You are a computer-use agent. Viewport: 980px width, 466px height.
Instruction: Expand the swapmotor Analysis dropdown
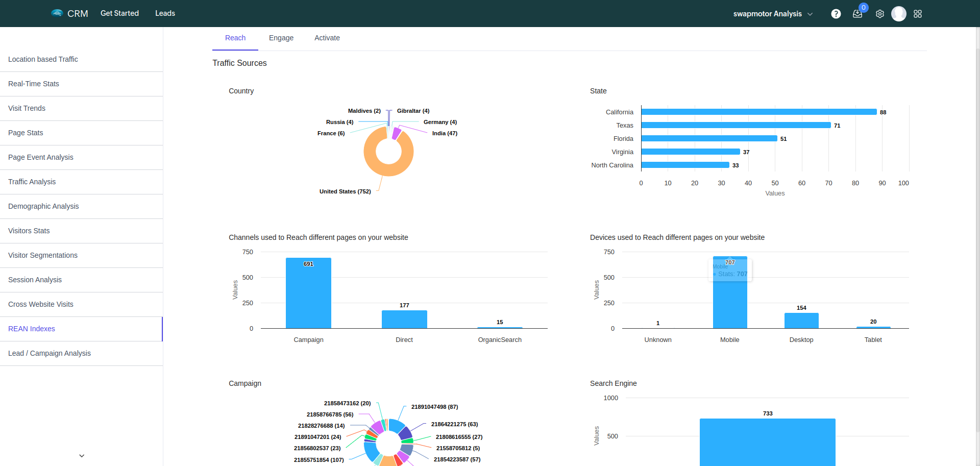click(773, 14)
